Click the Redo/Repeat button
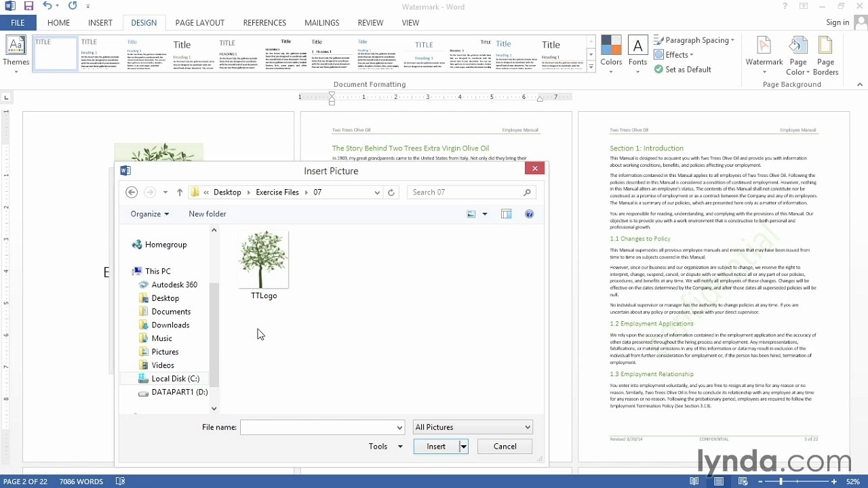Screen dimensions: 868x488 73,6
